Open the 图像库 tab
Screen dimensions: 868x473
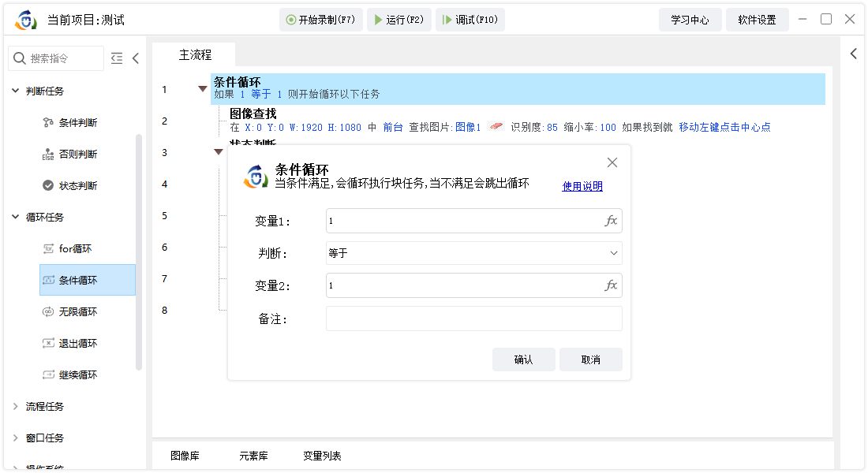[x=185, y=456]
